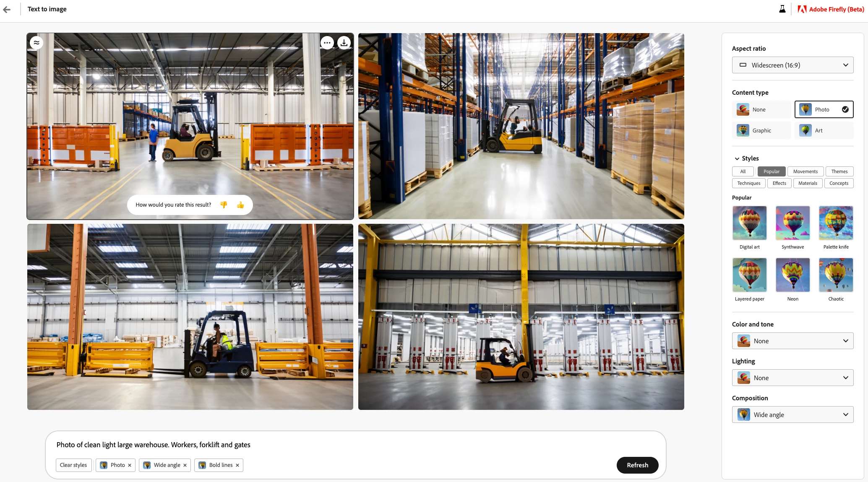Viewport: 868px width, 482px height.
Task: Open the Lighting dropdown
Action: click(793, 378)
